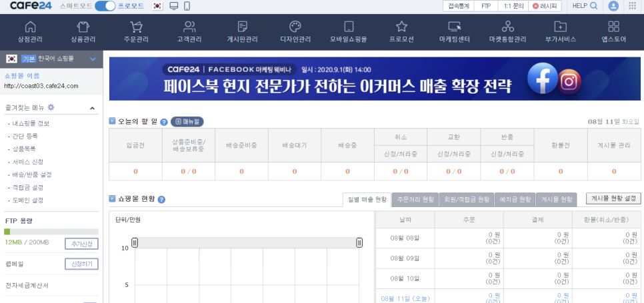Click the 환불전 count 0
644x303 pixels.
[x=561, y=171]
